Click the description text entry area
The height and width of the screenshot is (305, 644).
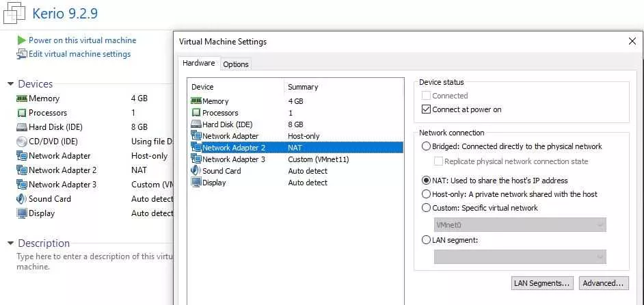click(x=94, y=261)
